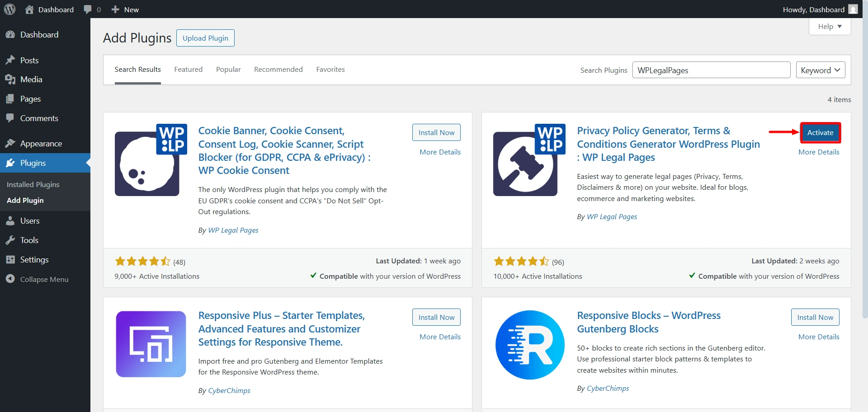
Task: Select the Popular plugins tab
Action: (x=228, y=70)
